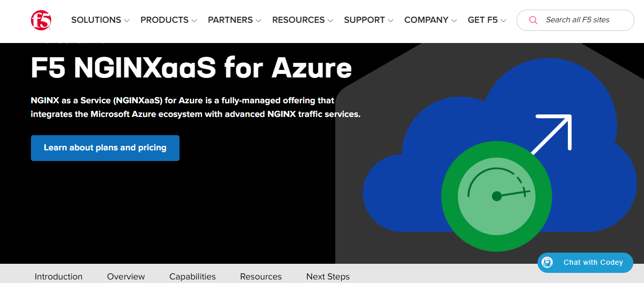Select the Next Steps tab
The image size is (644, 283).
328,276
